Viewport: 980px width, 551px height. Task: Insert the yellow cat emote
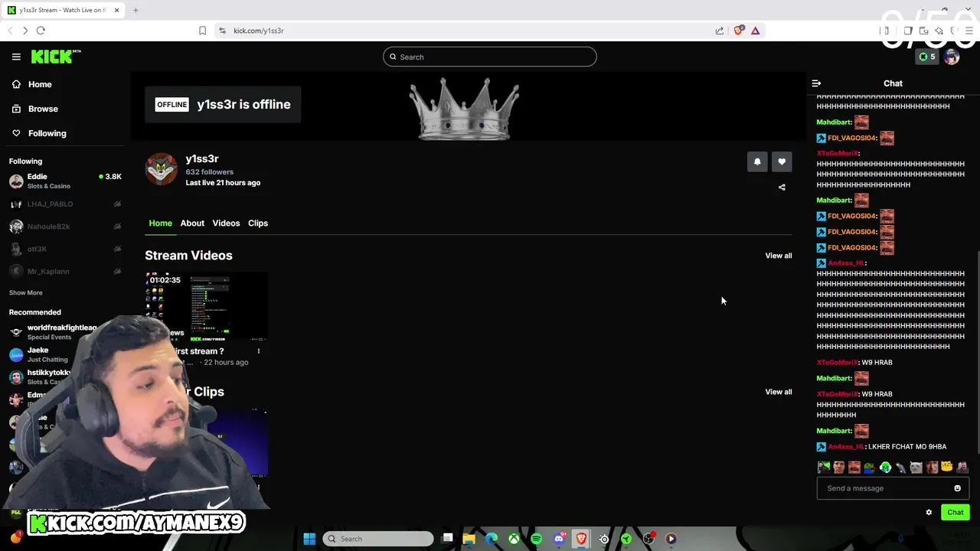pyautogui.click(x=947, y=467)
